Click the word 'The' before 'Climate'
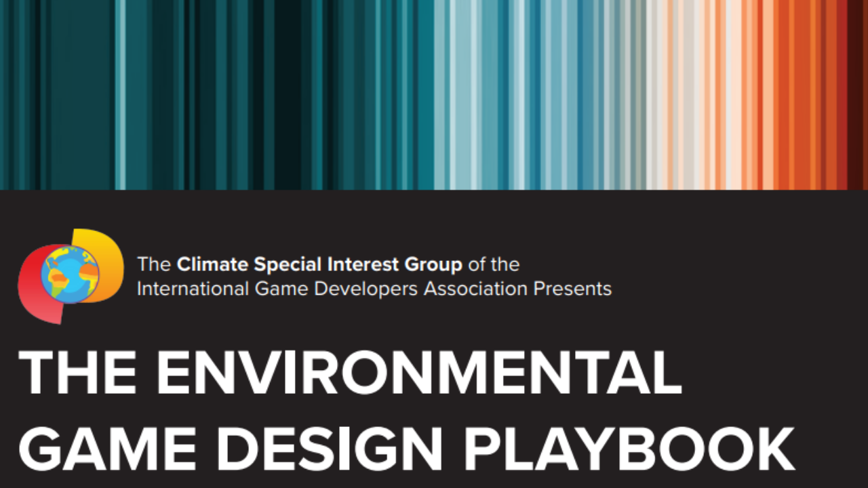This screenshot has height=488, width=868. point(155,264)
